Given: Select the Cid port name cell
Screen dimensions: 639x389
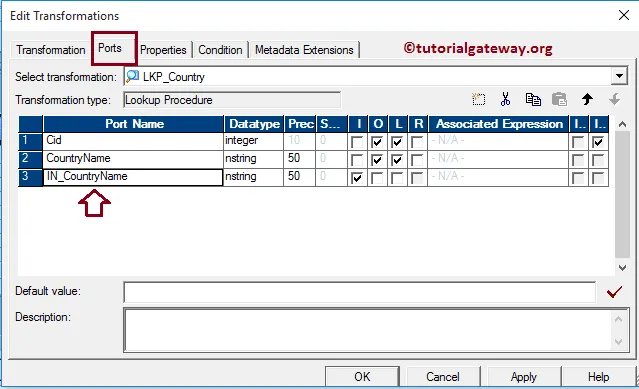Looking at the screenshot, I should click(x=133, y=141).
